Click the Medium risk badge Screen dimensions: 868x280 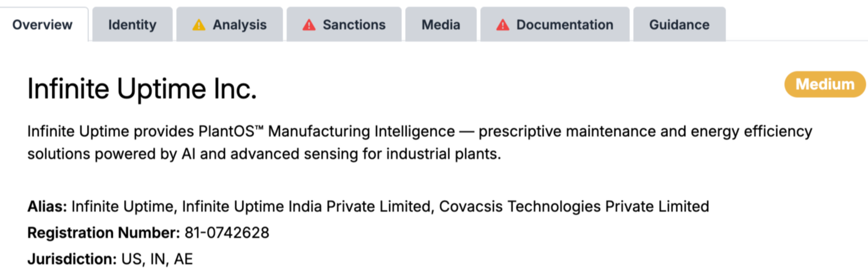pos(825,85)
